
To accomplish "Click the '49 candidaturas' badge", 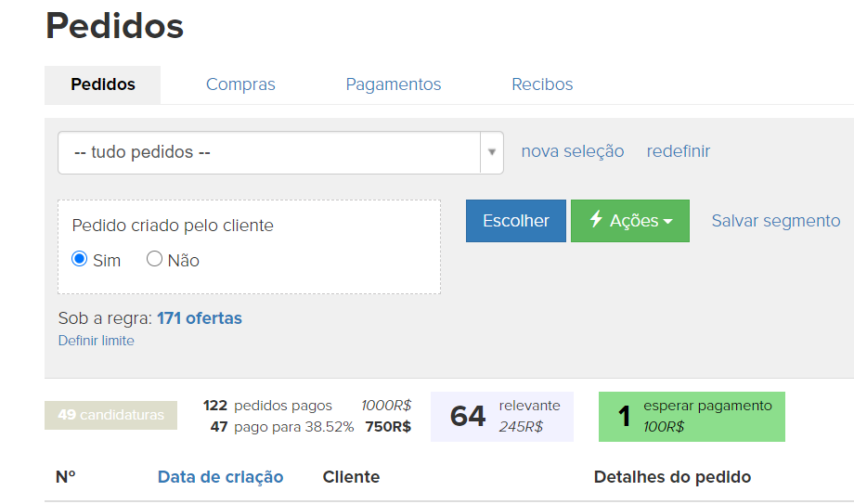I will (110, 415).
